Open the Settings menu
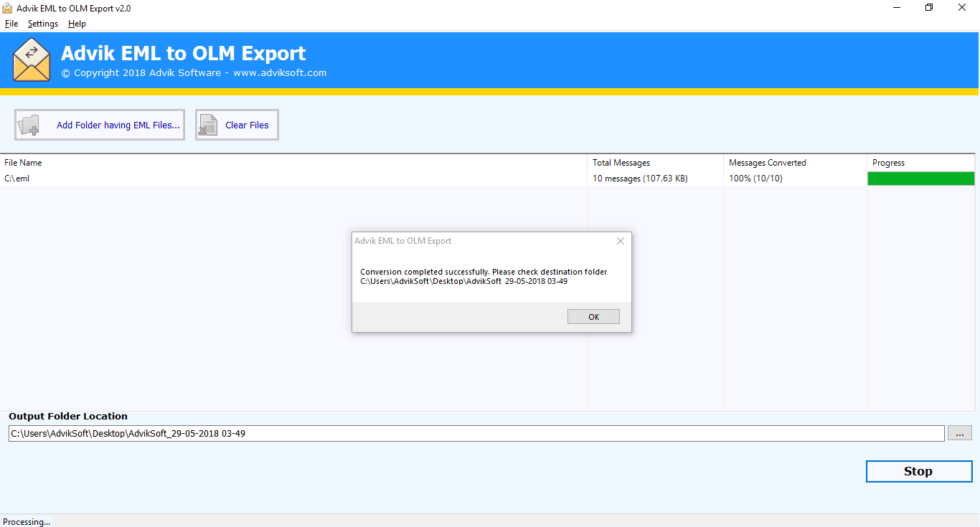 coord(42,23)
